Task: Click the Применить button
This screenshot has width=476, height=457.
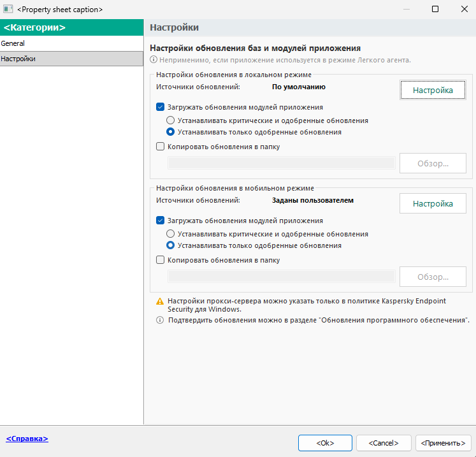Action: (x=443, y=443)
